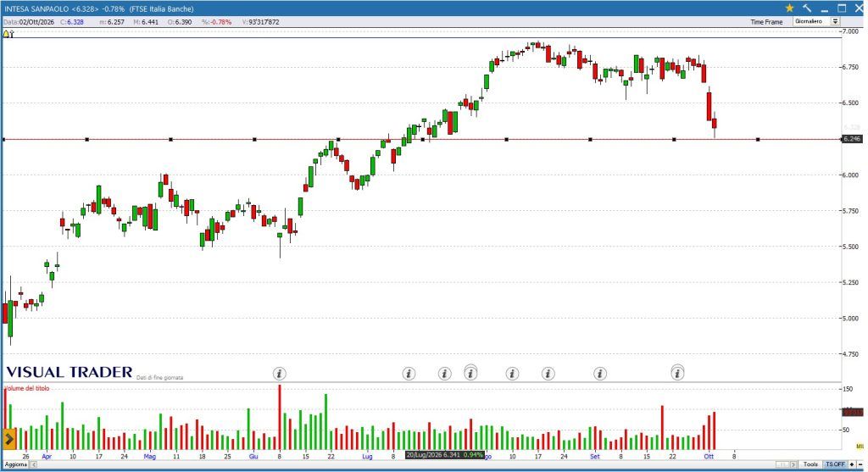
Task: Open the Time Frame Giornaliero dropdown
Action: pos(815,21)
